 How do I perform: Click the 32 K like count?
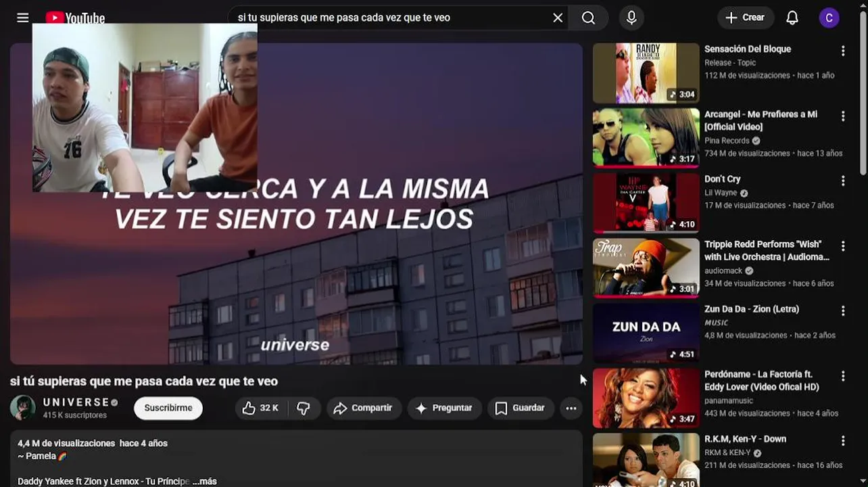click(x=269, y=408)
